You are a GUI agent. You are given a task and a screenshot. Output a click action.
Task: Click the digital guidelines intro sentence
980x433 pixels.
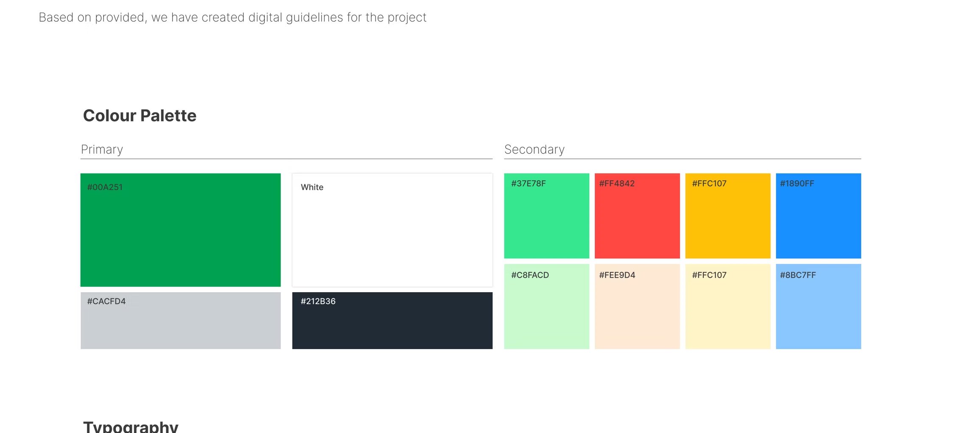(x=232, y=17)
